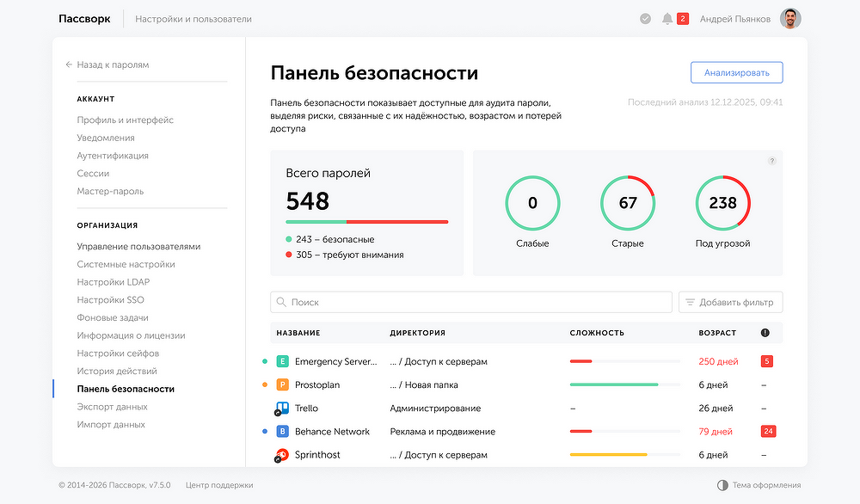
Task: Sort by ДИРЕКТОРИЯ column header
Action: (x=417, y=333)
